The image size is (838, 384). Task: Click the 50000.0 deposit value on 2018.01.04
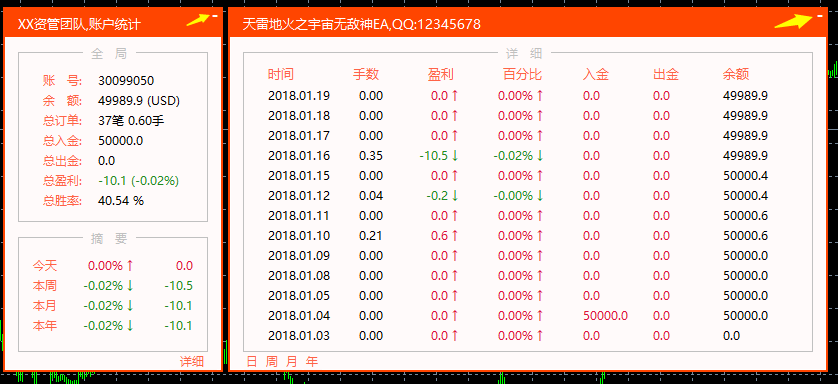tap(606, 316)
